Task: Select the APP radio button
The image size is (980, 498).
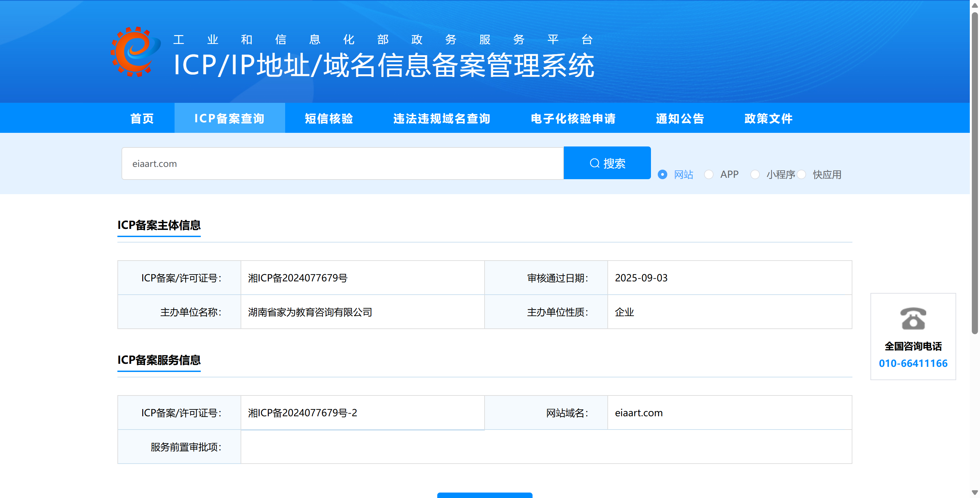Action: 708,174
